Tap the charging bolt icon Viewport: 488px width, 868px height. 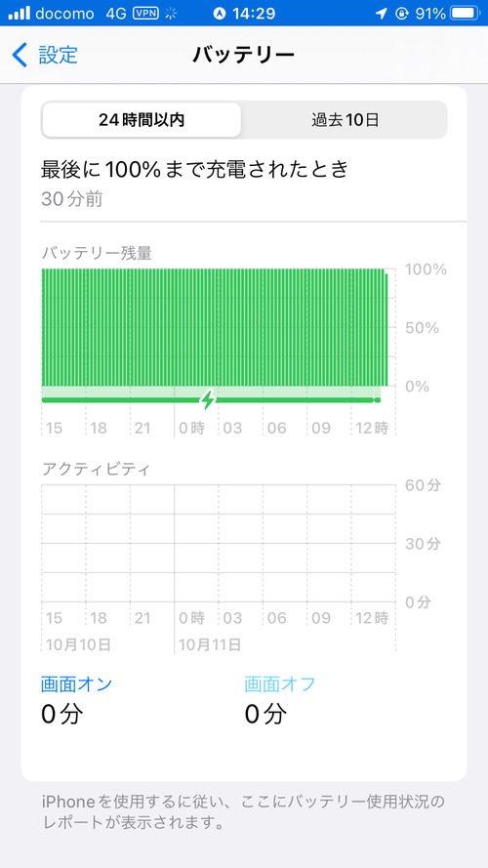[x=208, y=399]
